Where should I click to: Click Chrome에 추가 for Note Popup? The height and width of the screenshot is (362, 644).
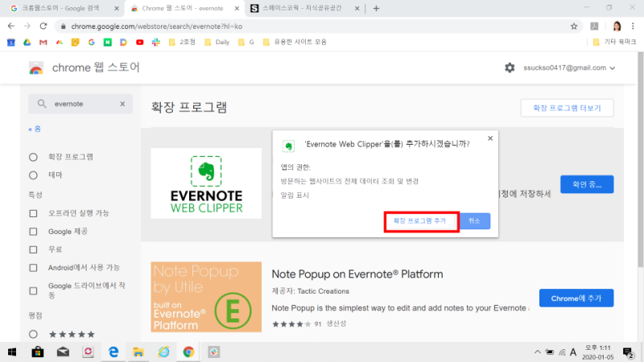pos(576,298)
